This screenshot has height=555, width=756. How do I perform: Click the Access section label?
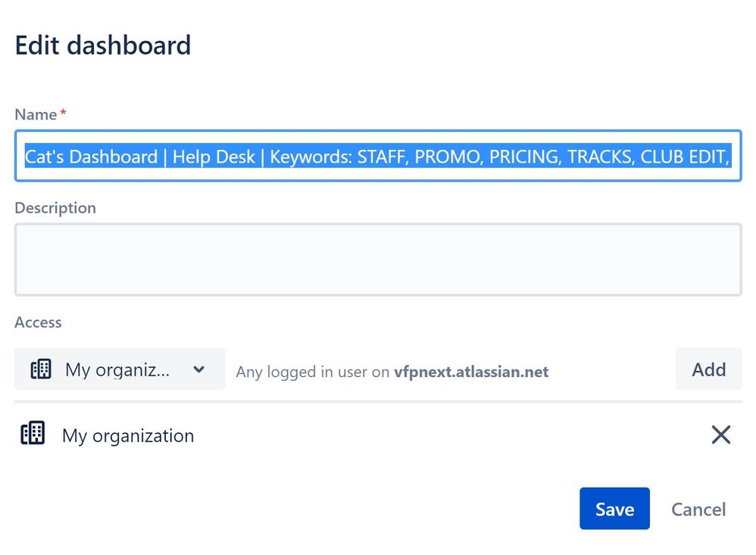coord(38,323)
